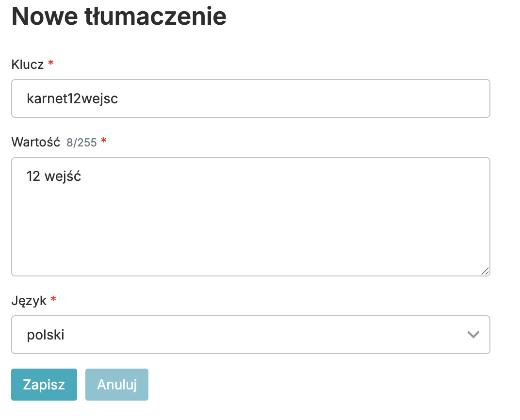Open the Język dropdown showing polski

point(250,335)
